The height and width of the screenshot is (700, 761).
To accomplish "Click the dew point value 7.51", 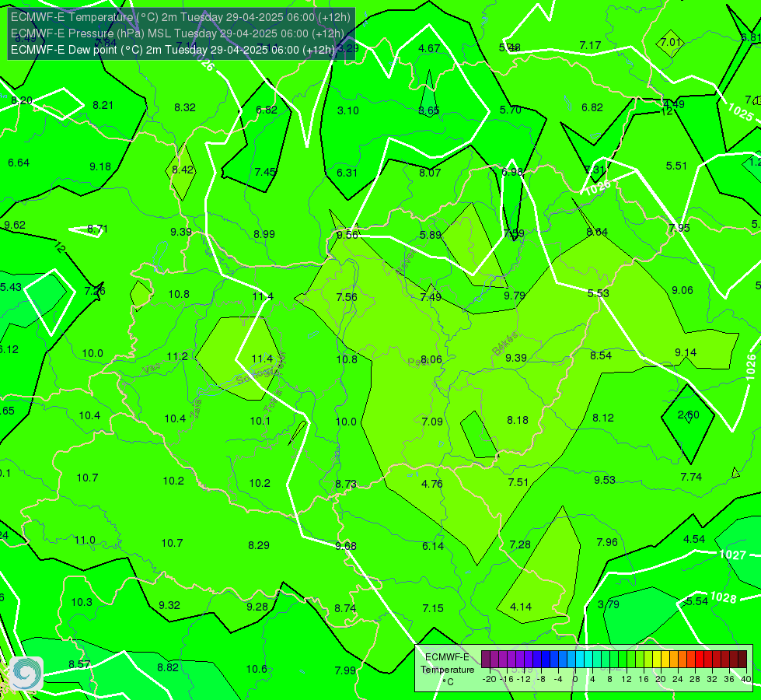I will 518,482.
